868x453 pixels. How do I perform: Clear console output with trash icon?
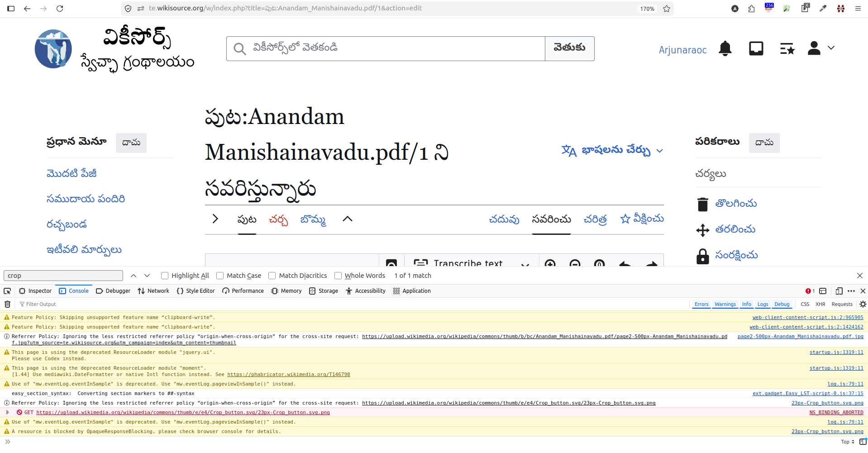tap(7, 304)
